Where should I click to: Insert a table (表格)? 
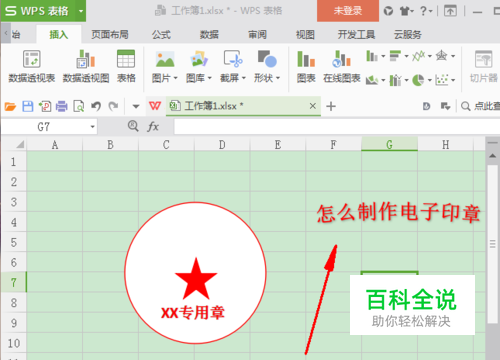point(126,66)
